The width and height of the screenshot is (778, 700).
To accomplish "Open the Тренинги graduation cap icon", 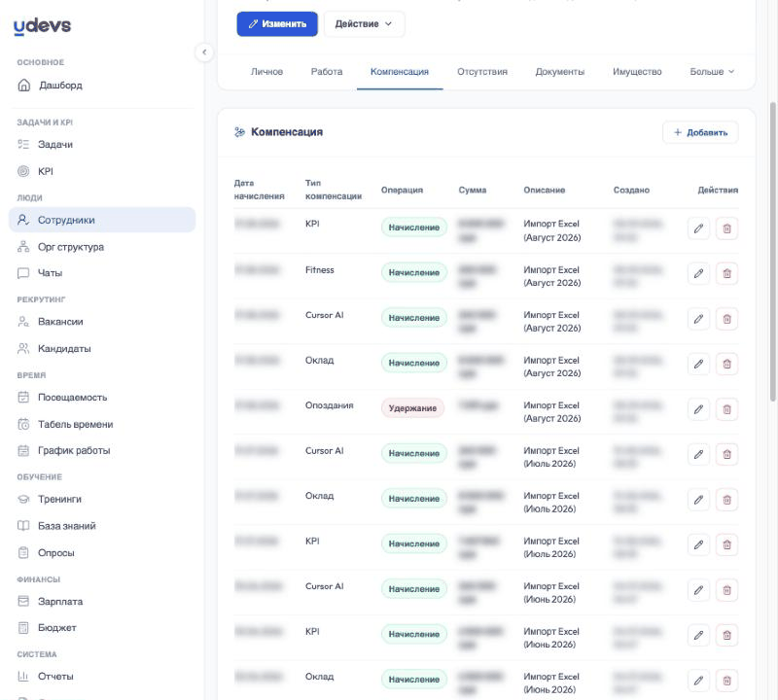I will (23, 499).
